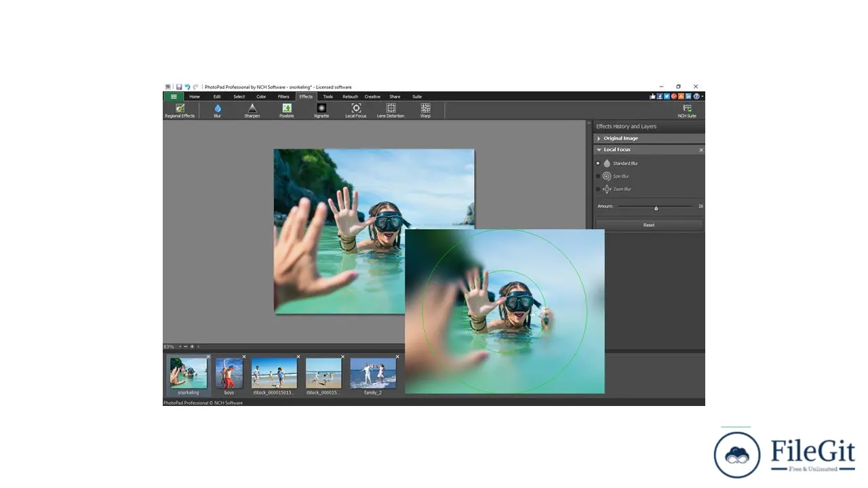Switch to the Edit tab

[217, 97]
